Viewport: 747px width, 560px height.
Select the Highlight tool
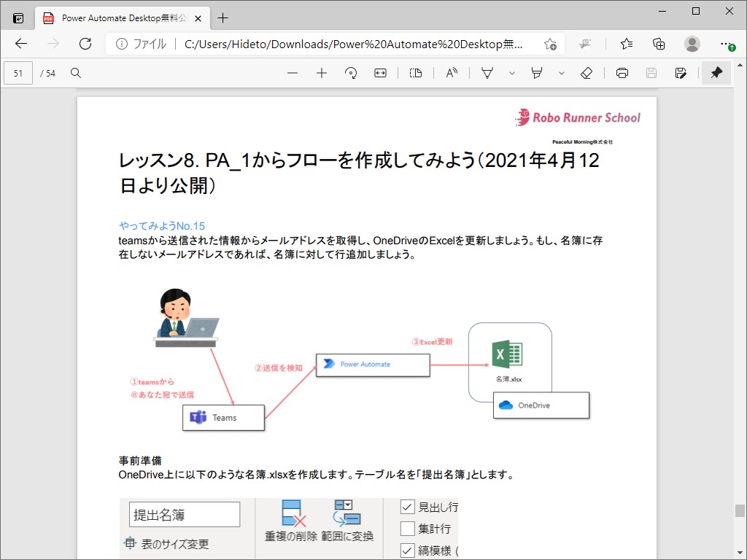pos(536,73)
